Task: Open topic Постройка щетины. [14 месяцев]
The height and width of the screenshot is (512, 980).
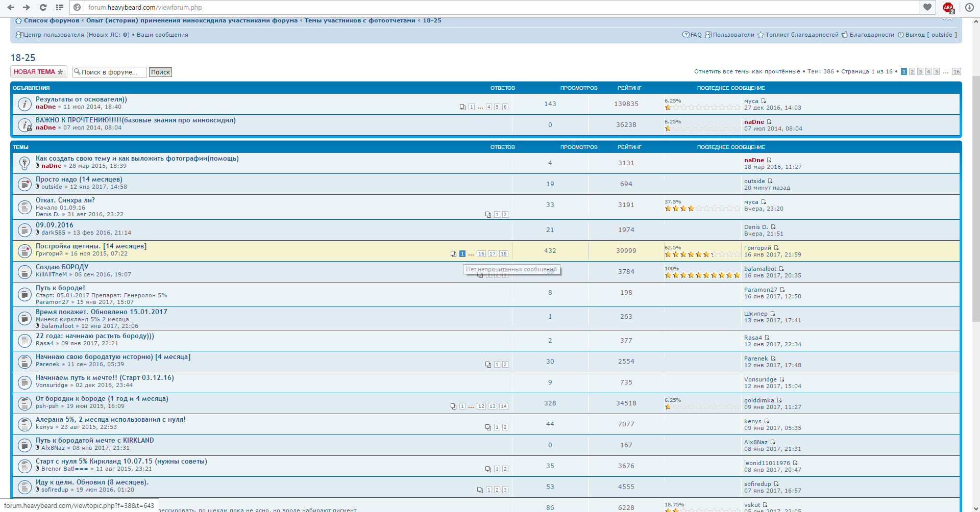Action: pos(91,246)
